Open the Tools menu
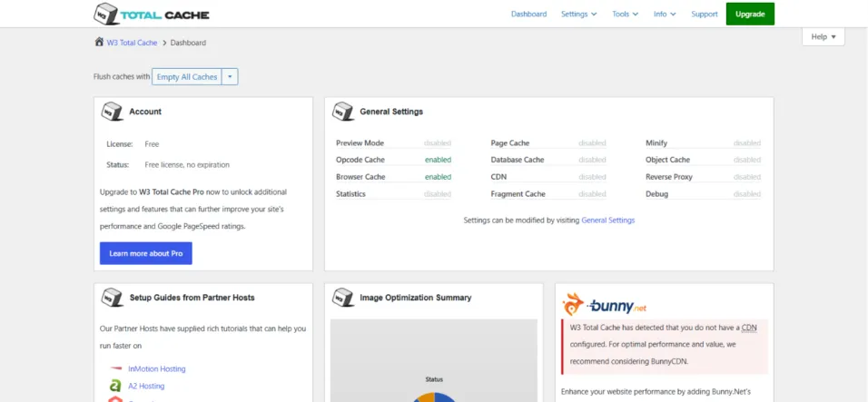This screenshot has width=868, height=402. [625, 15]
